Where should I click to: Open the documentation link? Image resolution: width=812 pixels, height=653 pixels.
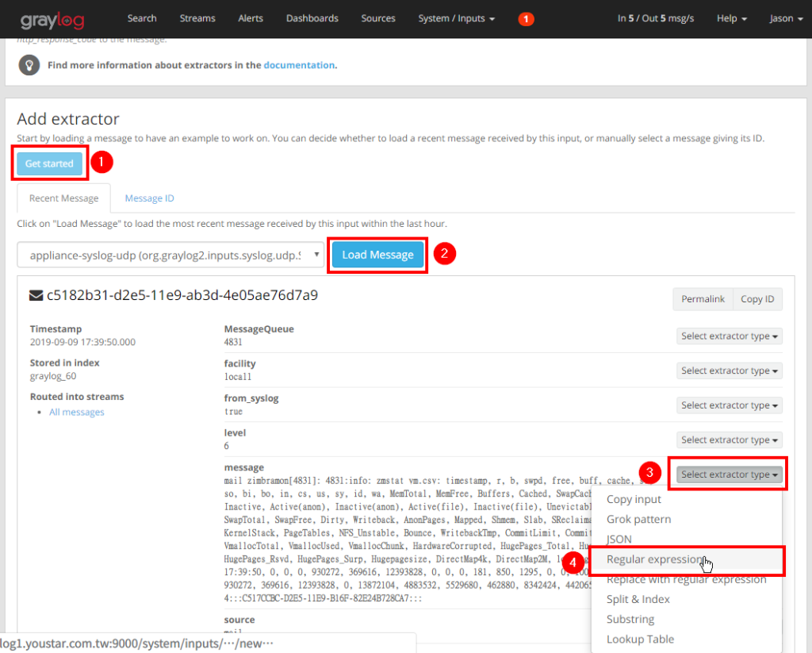pos(299,65)
